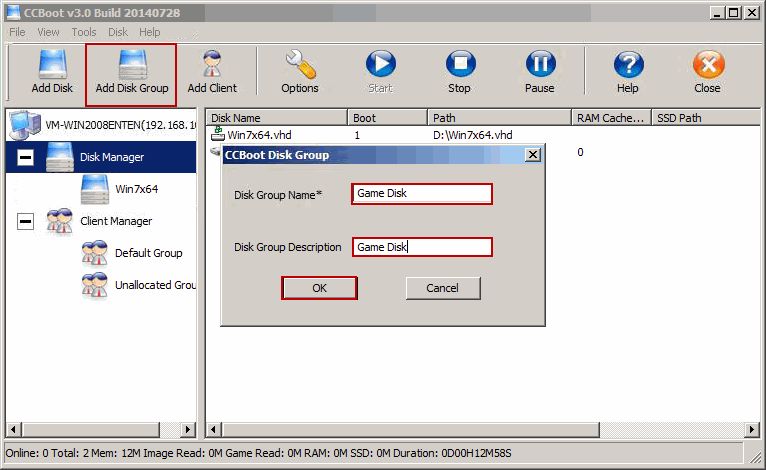
Task: Open the View menu
Action: [48, 32]
